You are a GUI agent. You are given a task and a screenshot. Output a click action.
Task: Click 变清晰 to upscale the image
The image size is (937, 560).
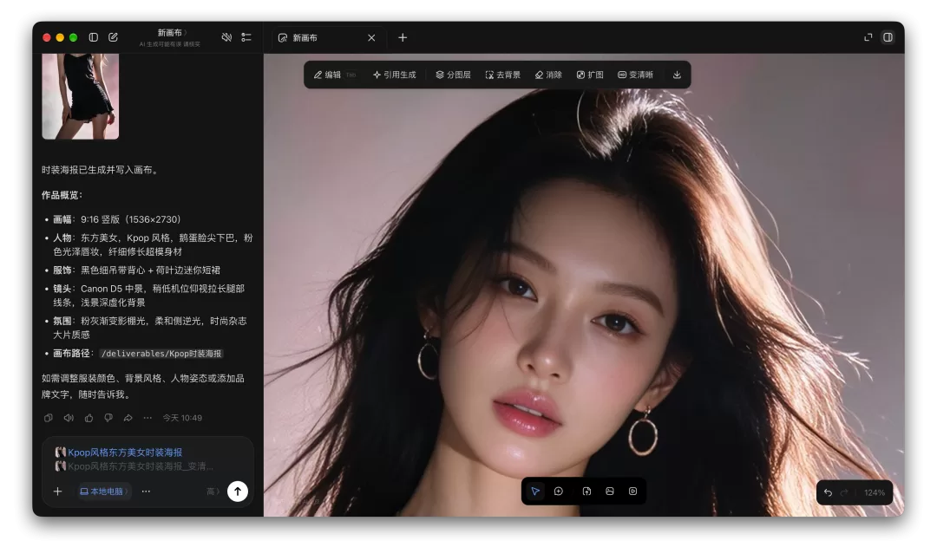tap(635, 75)
